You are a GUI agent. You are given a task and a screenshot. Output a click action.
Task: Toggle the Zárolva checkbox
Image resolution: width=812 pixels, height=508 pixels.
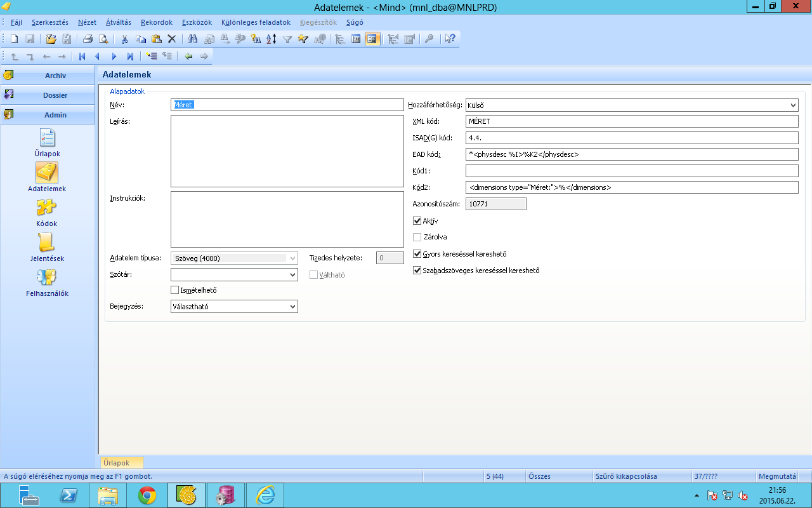[417, 237]
